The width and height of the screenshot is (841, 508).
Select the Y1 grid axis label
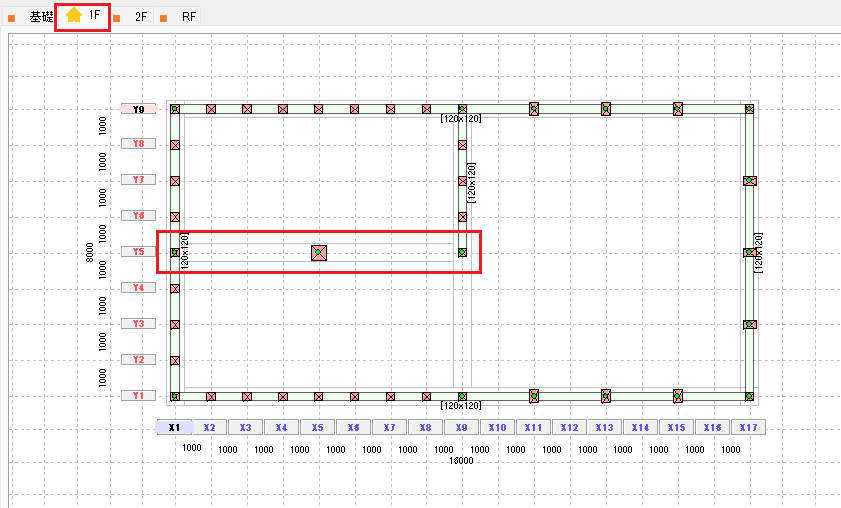point(138,396)
